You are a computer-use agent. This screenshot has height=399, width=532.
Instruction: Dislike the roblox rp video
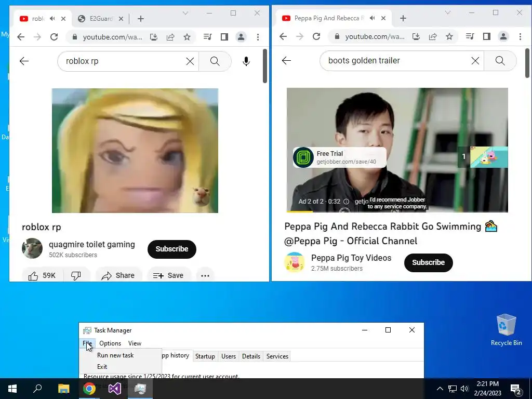(x=76, y=275)
